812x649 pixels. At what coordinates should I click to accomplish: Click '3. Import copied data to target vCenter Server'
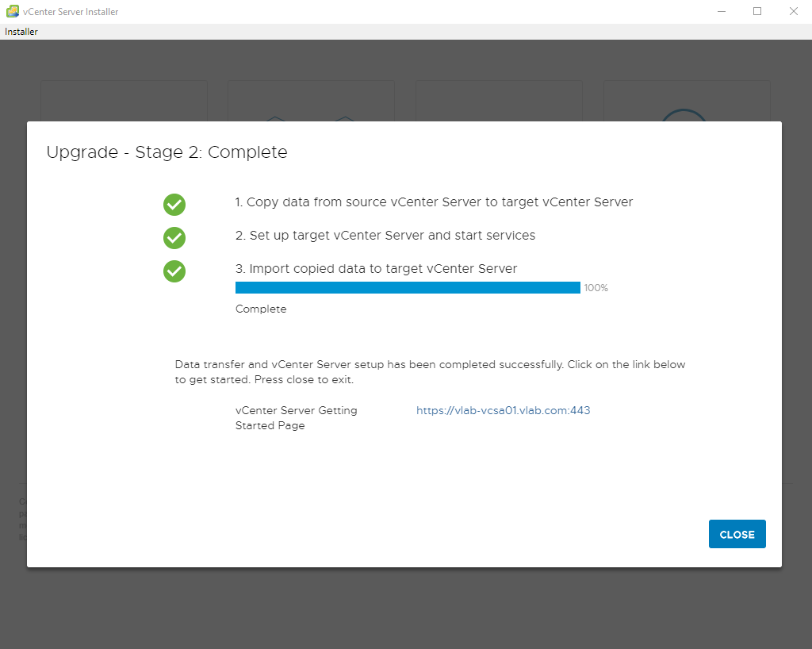376,269
